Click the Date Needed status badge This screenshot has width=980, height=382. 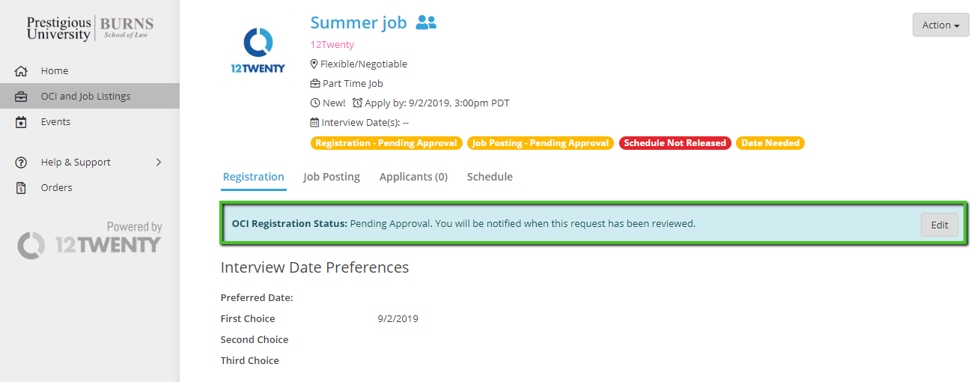point(770,143)
